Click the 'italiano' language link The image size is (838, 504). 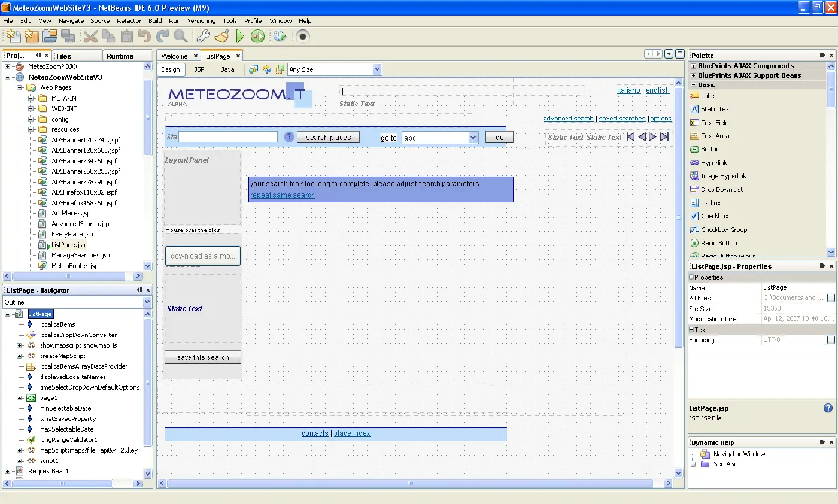[628, 90]
